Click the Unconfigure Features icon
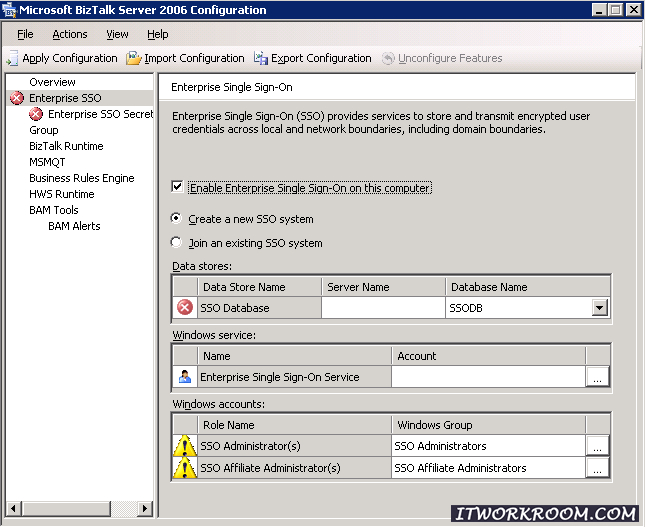The height and width of the screenshot is (527, 645). (388, 58)
